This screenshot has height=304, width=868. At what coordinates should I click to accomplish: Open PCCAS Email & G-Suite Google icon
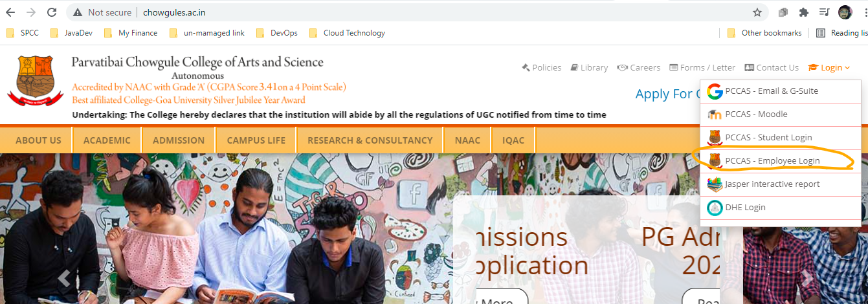(715, 91)
